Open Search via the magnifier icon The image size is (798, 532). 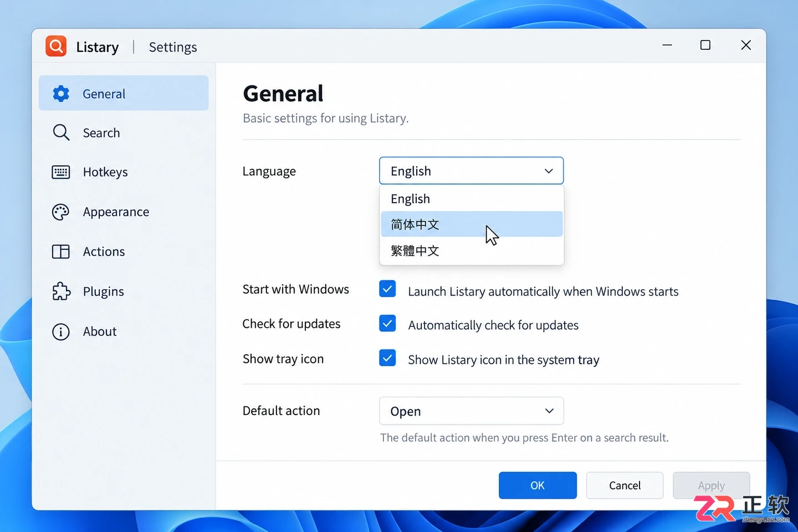click(61, 132)
